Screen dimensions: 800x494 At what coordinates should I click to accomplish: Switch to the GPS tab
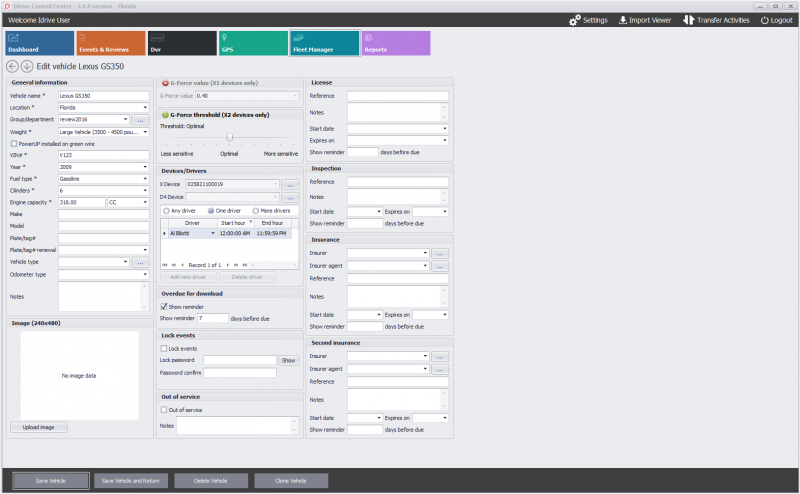coord(254,43)
